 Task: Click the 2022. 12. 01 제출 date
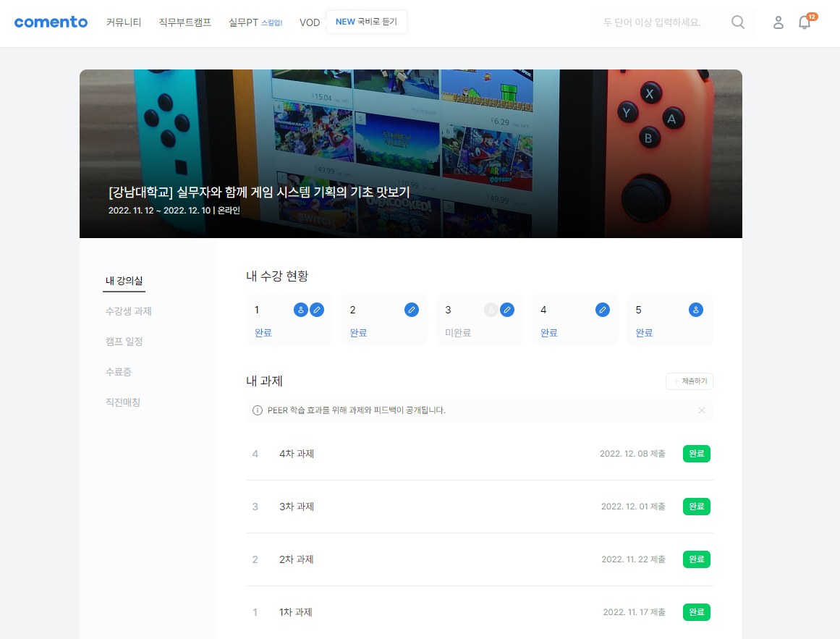tap(633, 507)
